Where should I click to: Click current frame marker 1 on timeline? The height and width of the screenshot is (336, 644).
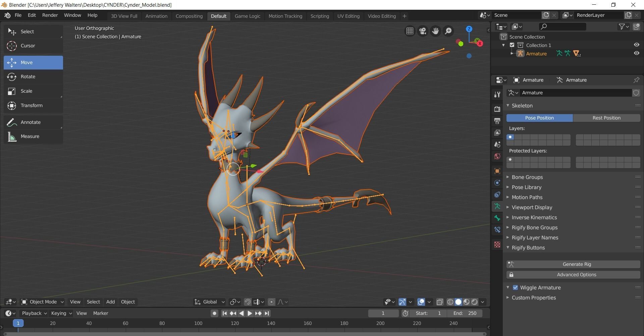(18, 323)
